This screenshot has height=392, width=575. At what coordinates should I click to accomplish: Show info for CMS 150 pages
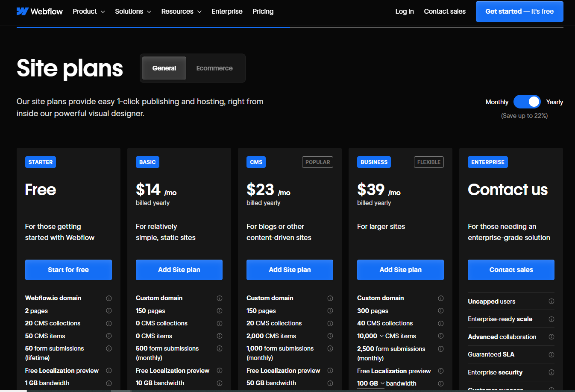coord(330,310)
